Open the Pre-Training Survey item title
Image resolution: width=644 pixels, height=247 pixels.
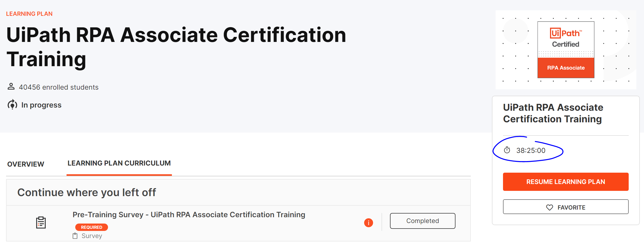189,215
